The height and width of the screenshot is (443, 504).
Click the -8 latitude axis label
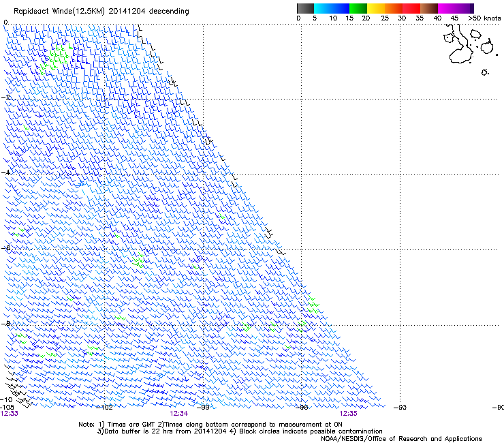click(5, 323)
